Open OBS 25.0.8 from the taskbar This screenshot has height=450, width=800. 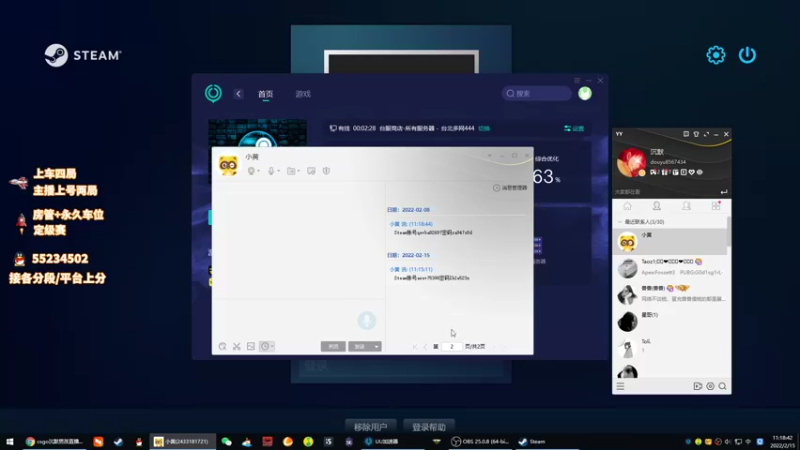480,442
